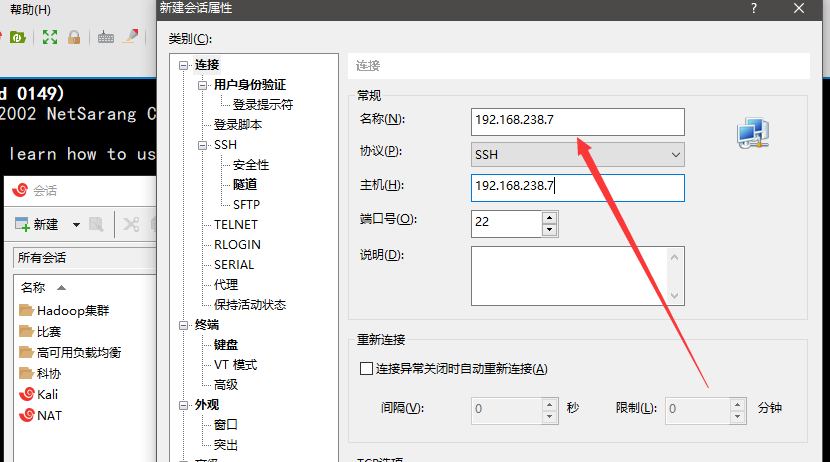Viewport: 830px width, 462px height.
Task: Open the 协议(P) SSH dropdown
Action: tap(578, 155)
